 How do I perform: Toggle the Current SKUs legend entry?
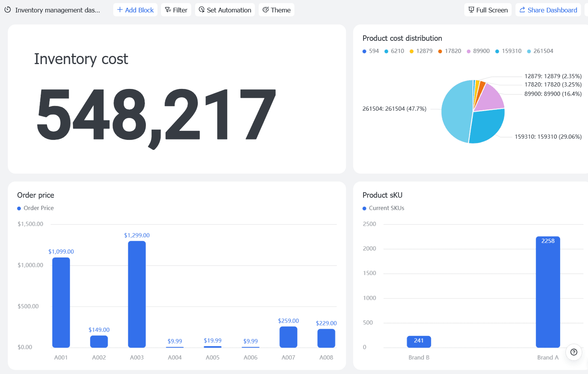point(383,208)
